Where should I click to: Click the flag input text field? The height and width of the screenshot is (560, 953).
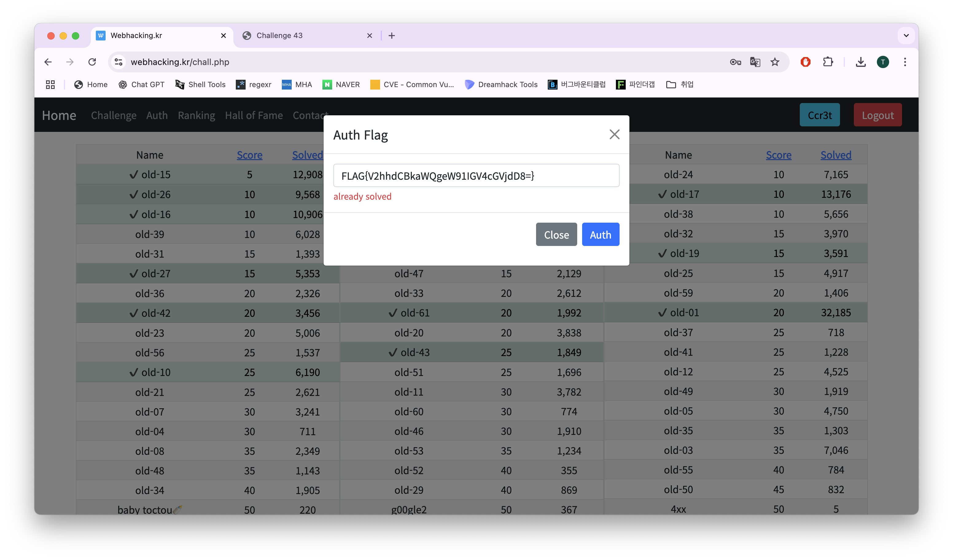tap(476, 176)
